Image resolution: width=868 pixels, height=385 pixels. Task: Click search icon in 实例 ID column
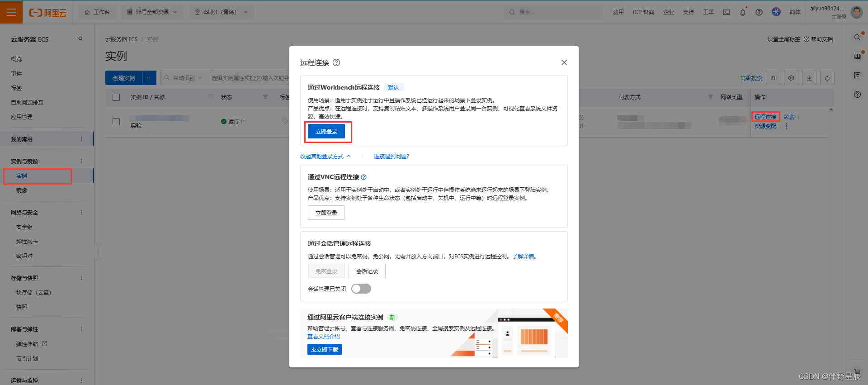[211, 97]
